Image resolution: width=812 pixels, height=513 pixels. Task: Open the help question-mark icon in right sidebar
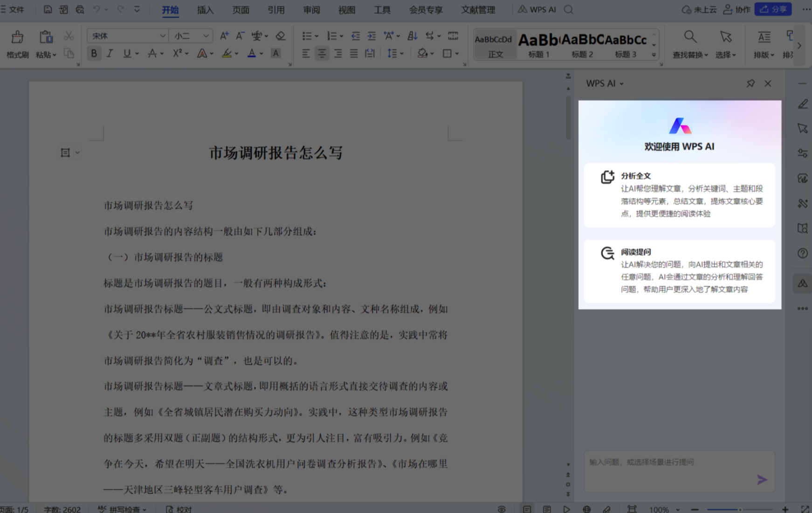[802, 253]
